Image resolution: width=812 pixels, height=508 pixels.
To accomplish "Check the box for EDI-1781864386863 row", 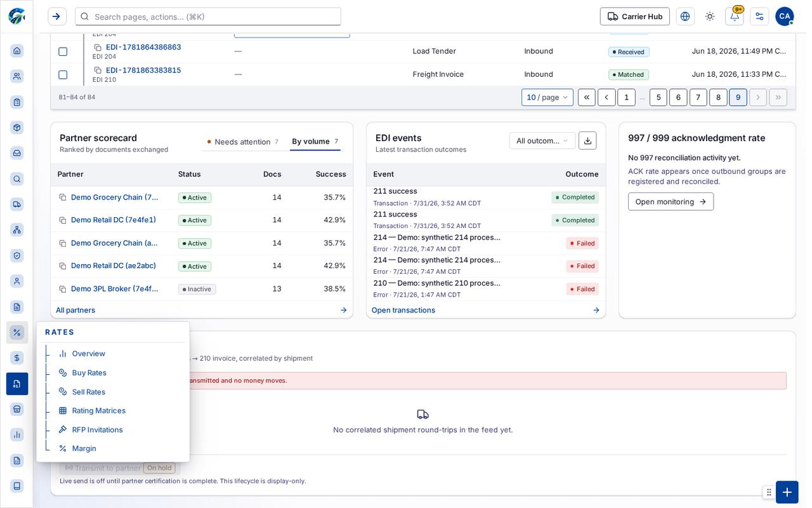I will pyautogui.click(x=63, y=51).
